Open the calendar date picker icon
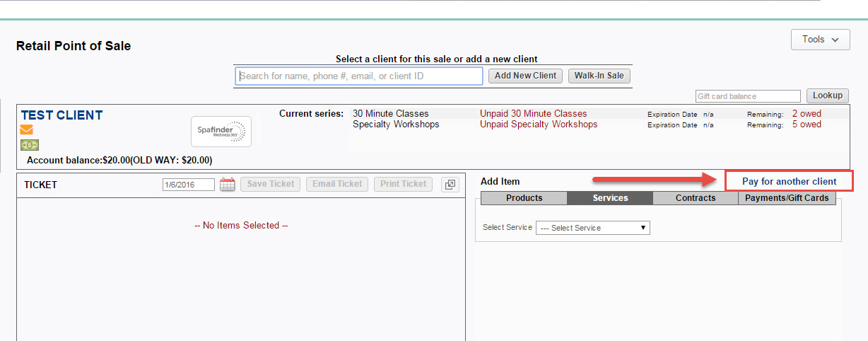868x341 pixels. point(227,185)
